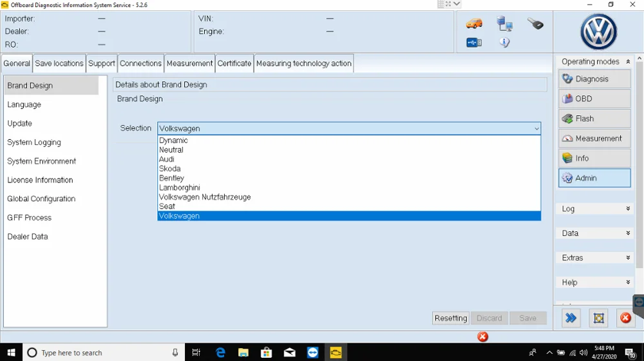Expand the Log section
Viewport: 644px width, 361px height.
coord(628,209)
